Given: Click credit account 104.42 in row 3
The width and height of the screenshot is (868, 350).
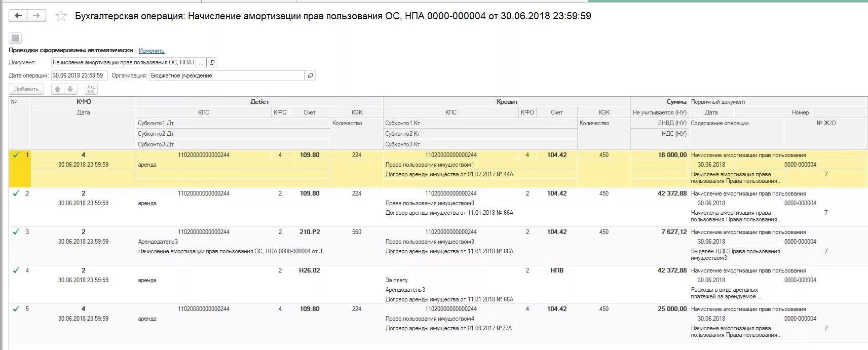Looking at the screenshot, I should coord(557,232).
